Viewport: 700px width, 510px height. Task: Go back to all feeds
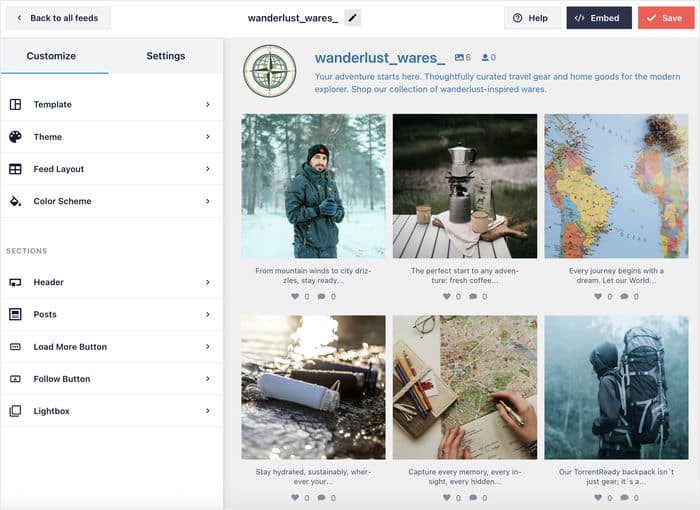coord(58,18)
